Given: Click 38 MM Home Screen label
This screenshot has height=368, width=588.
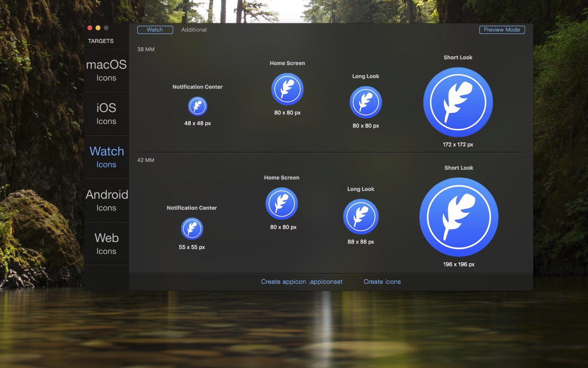Looking at the screenshot, I should click(287, 63).
